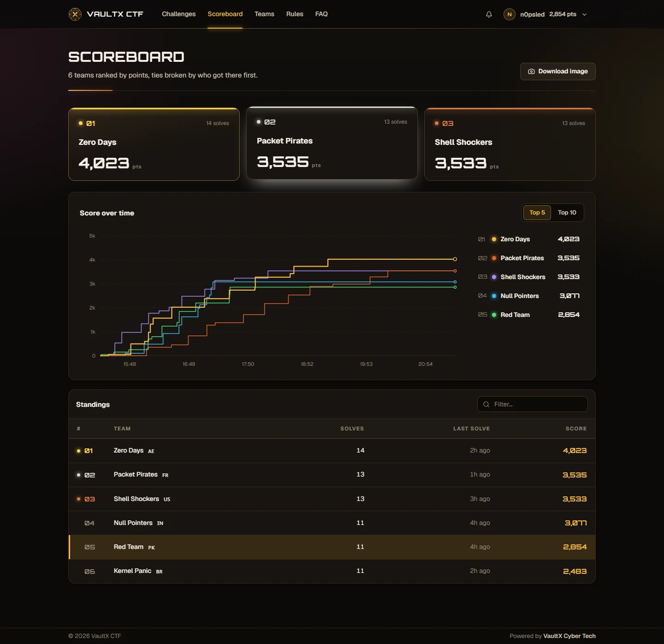The image size is (664, 644).
Task: Click the 2,854 pts in the header
Action: 563,14
